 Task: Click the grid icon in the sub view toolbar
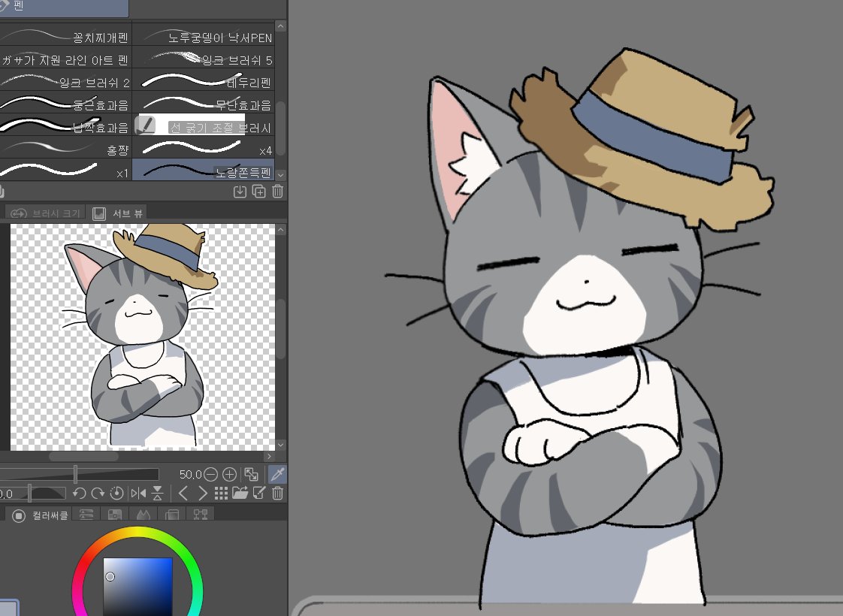tap(221, 493)
